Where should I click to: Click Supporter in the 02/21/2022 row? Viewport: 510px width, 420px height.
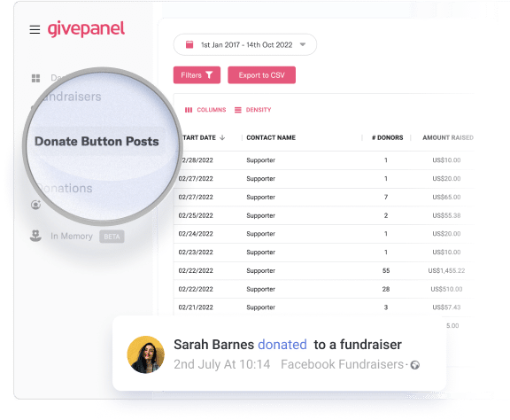[260, 307]
